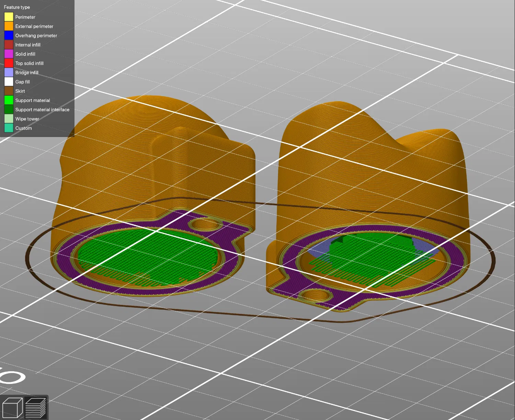Click the screw hole on left model flange
This screenshot has height=420, width=515.
point(205,225)
